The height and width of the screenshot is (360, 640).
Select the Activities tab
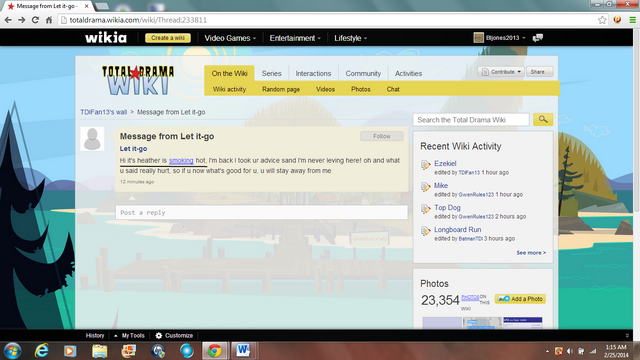pos(408,73)
